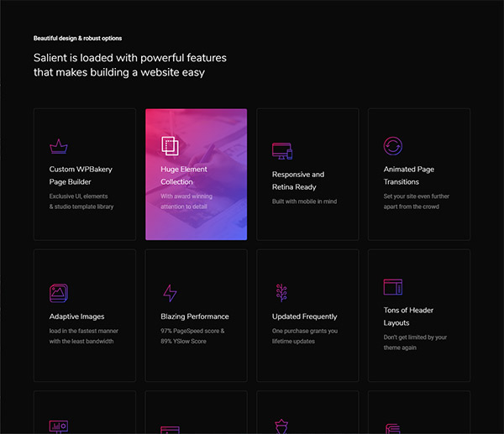Click the "One purchase grants you lifetime updates" text
This screenshot has height=434, width=504.
304,336
